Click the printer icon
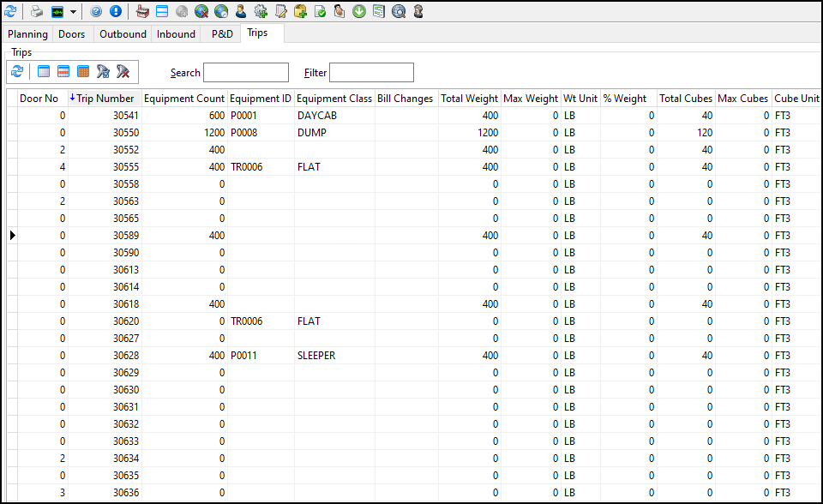 coord(36,11)
